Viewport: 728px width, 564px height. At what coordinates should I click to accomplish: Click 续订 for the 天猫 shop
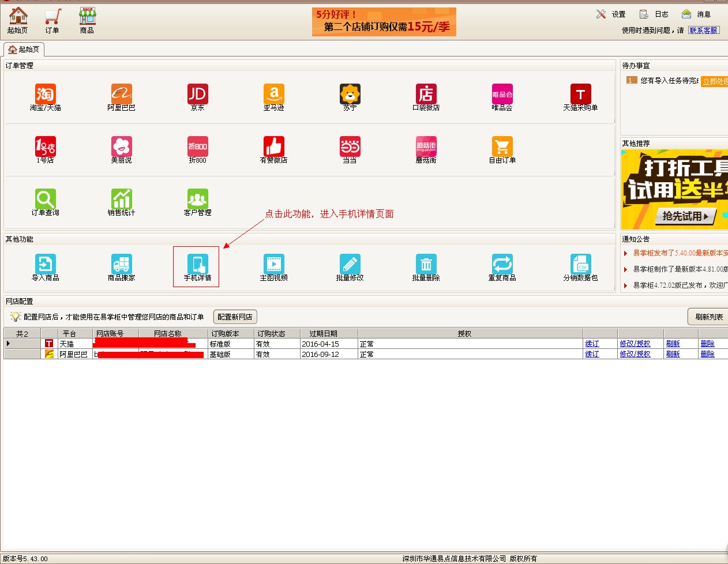coord(592,344)
